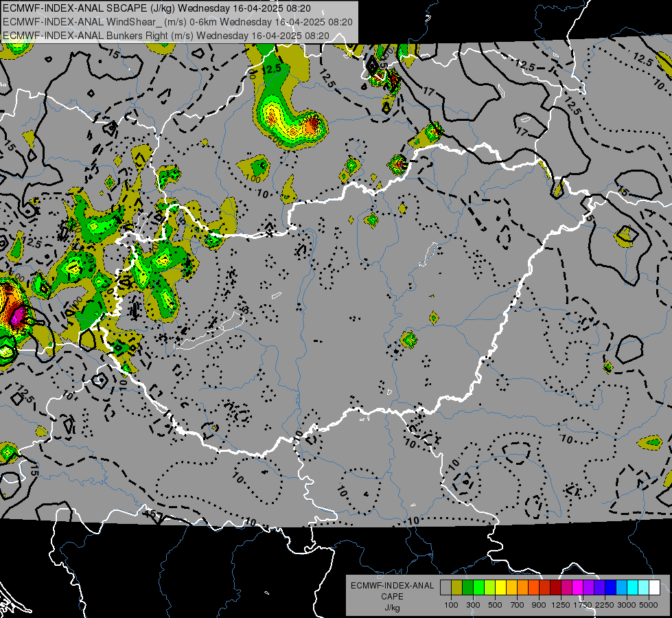
Task: Select the white legend swatch above 5000
Action: pos(655,588)
